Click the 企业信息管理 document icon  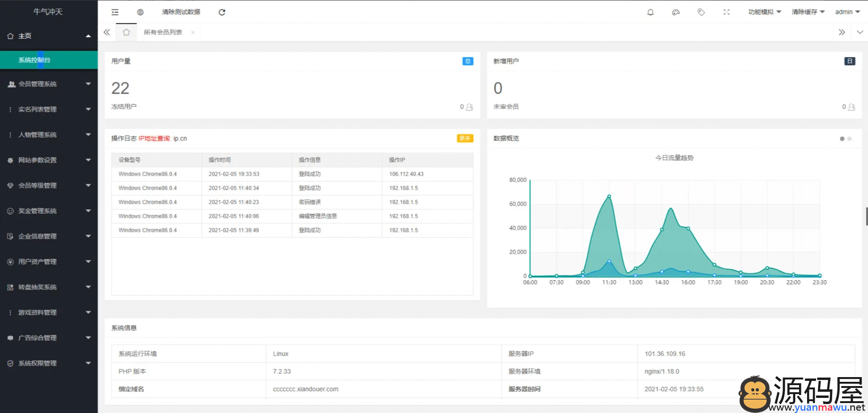(10, 236)
